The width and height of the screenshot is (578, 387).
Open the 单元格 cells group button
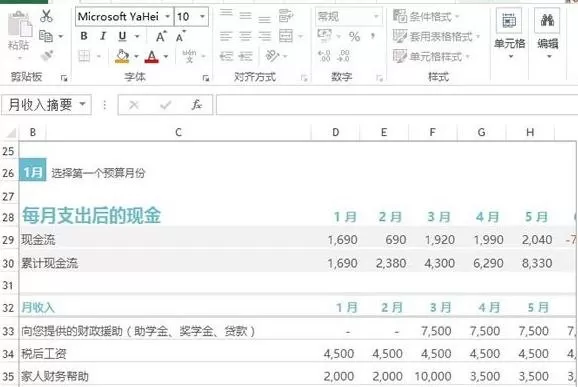pos(509,34)
